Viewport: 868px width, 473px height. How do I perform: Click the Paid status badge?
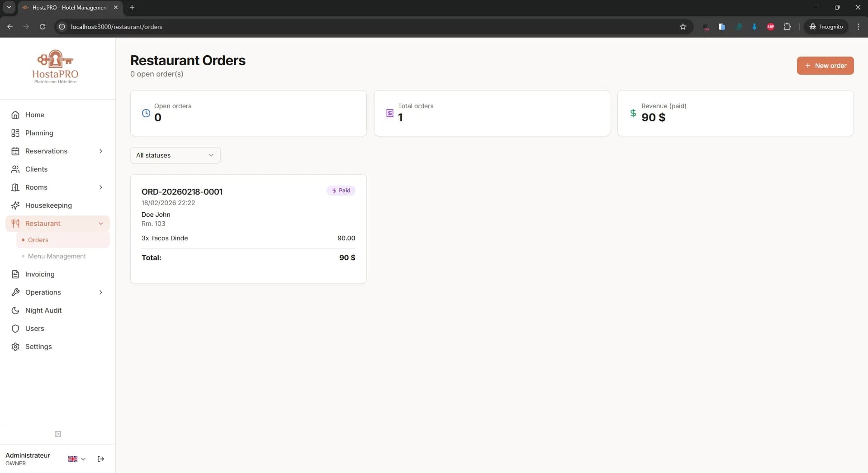(341, 191)
